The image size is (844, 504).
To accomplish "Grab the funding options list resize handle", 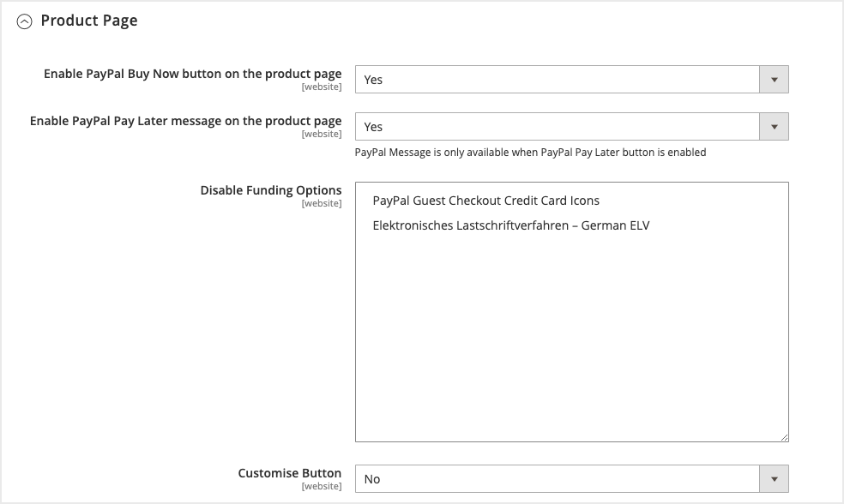I will (784, 437).
